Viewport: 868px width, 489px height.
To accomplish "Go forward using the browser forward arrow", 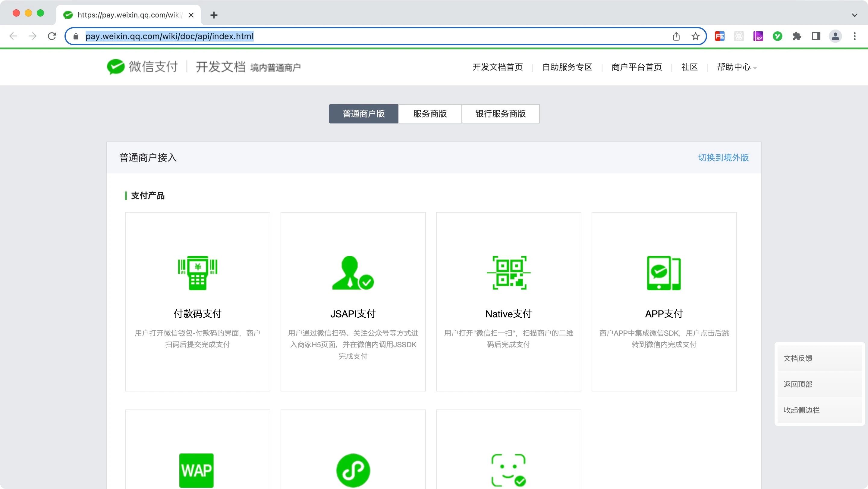I will pos(33,36).
